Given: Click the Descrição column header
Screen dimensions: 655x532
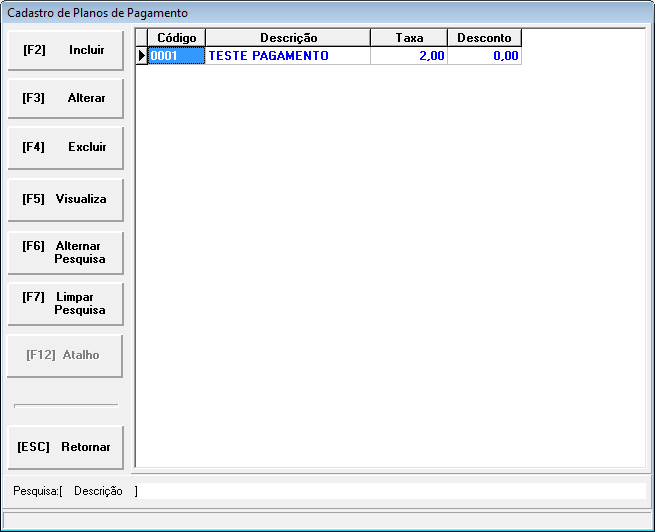Looking at the screenshot, I should click(x=288, y=38).
